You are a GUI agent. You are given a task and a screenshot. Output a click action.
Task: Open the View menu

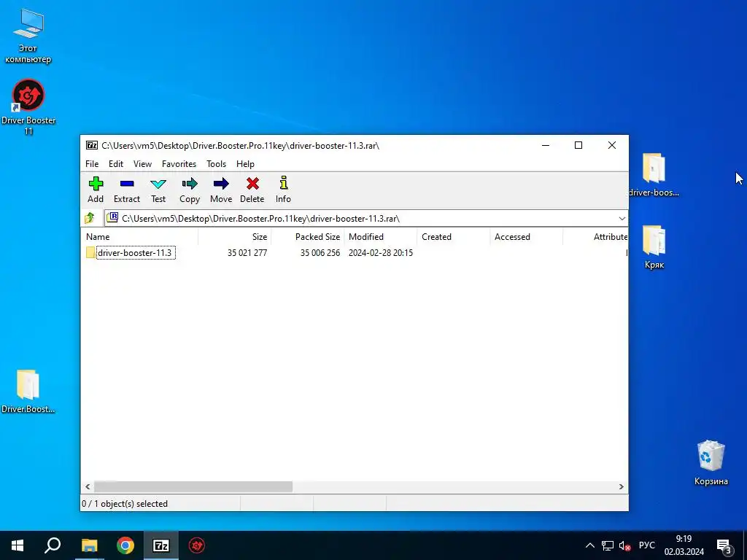point(142,164)
